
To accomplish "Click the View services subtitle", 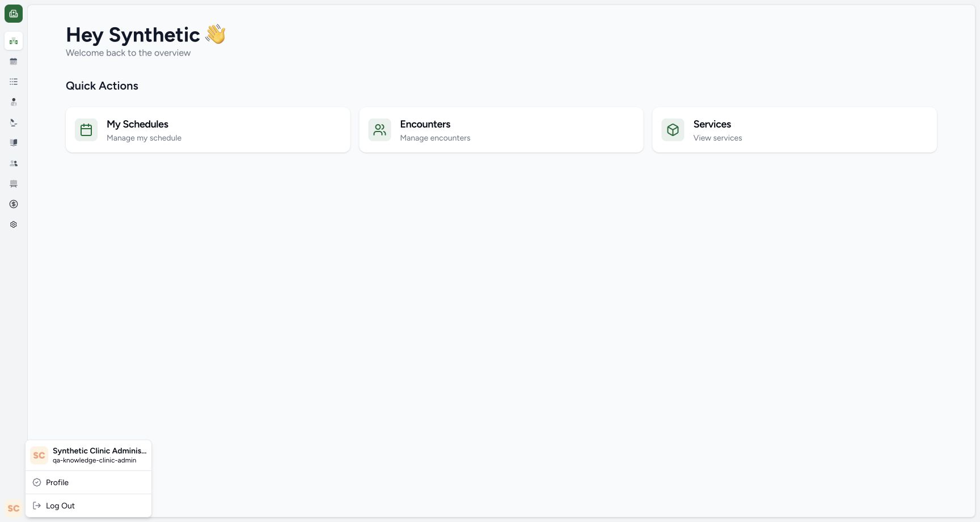I will pyautogui.click(x=717, y=138).
